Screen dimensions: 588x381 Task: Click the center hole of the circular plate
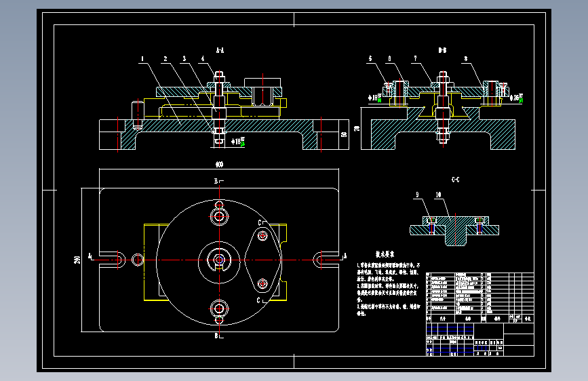tap(219, 260)
